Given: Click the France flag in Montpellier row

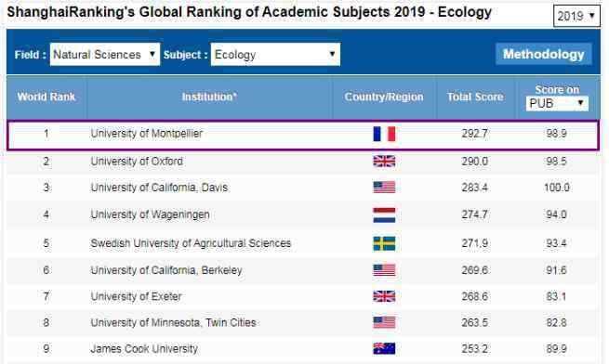Looking at the screenshot, I should tap(384, 134).
